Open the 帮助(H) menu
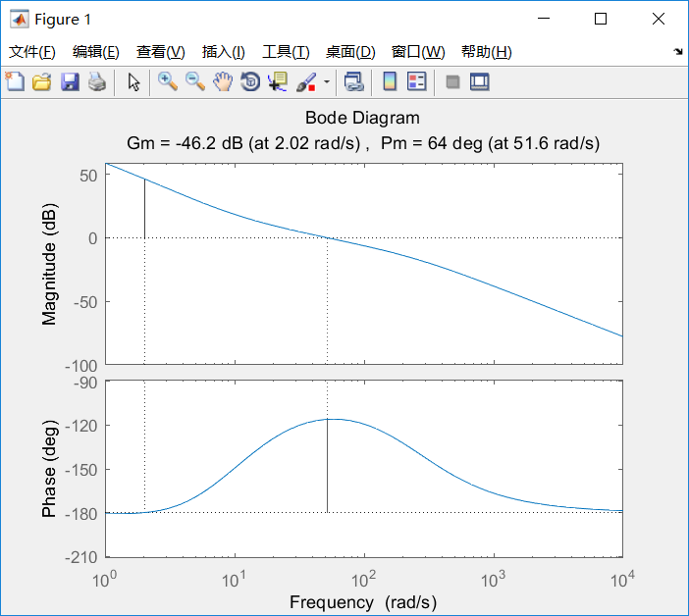 pos(487,52)
